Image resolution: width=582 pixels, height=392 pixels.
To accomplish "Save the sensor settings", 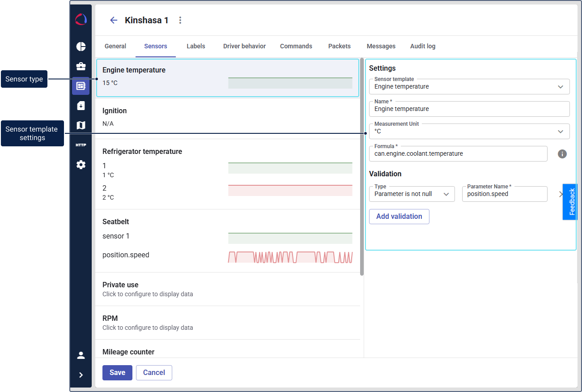I will (117, 373).
